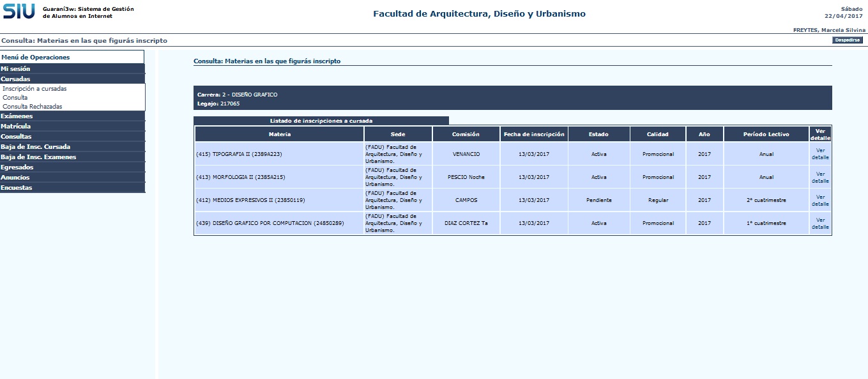
Task: Click the Listado de inscripciones a cursada title
Action: [x=321, y=120]
